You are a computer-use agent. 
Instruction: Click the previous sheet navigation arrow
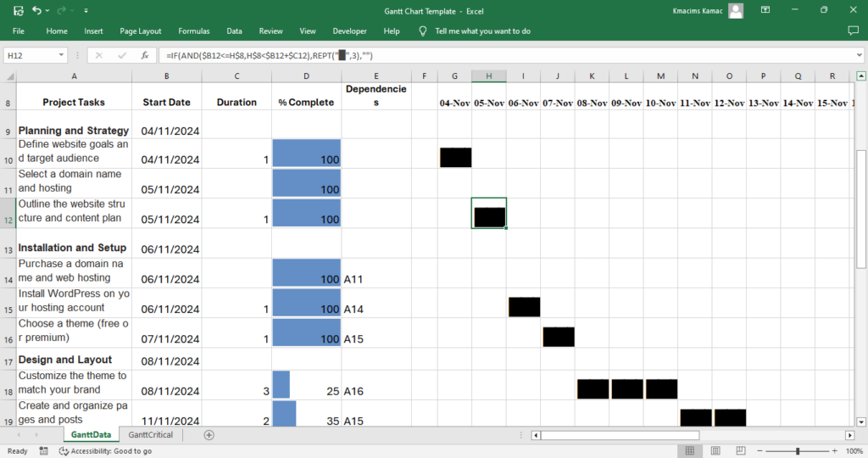[19, 435]
